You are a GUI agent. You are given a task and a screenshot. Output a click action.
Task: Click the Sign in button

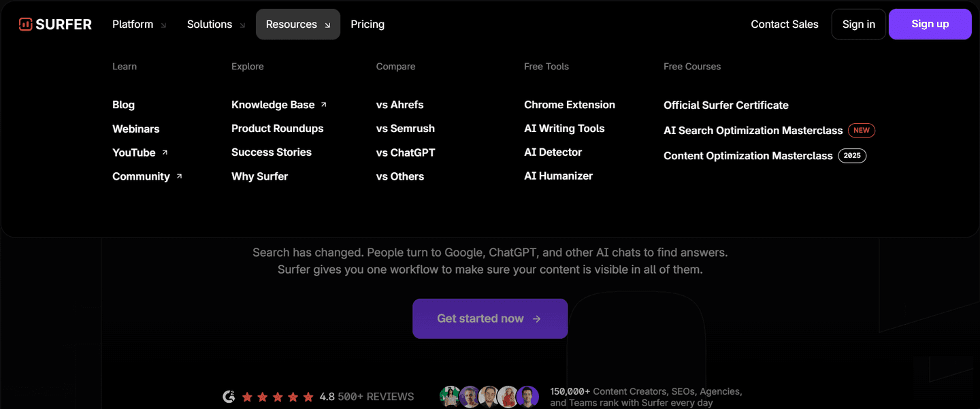[x=859, y=24]
